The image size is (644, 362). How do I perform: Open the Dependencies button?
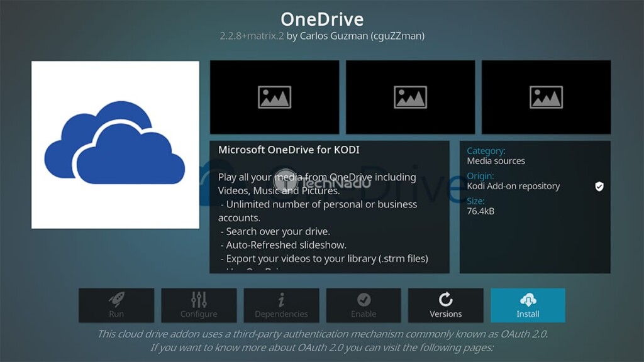(x=281, y=305)
